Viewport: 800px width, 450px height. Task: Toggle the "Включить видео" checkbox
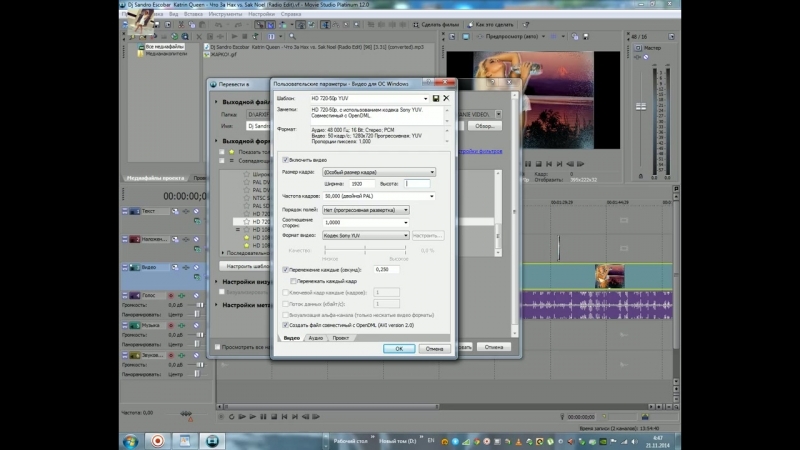285,159
